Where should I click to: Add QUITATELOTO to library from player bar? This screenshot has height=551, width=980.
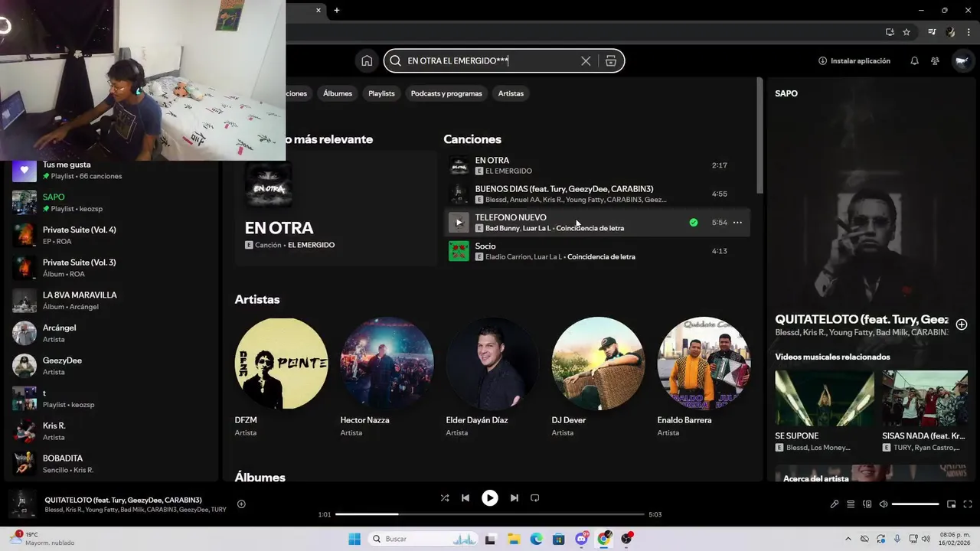tap(241, 504)
